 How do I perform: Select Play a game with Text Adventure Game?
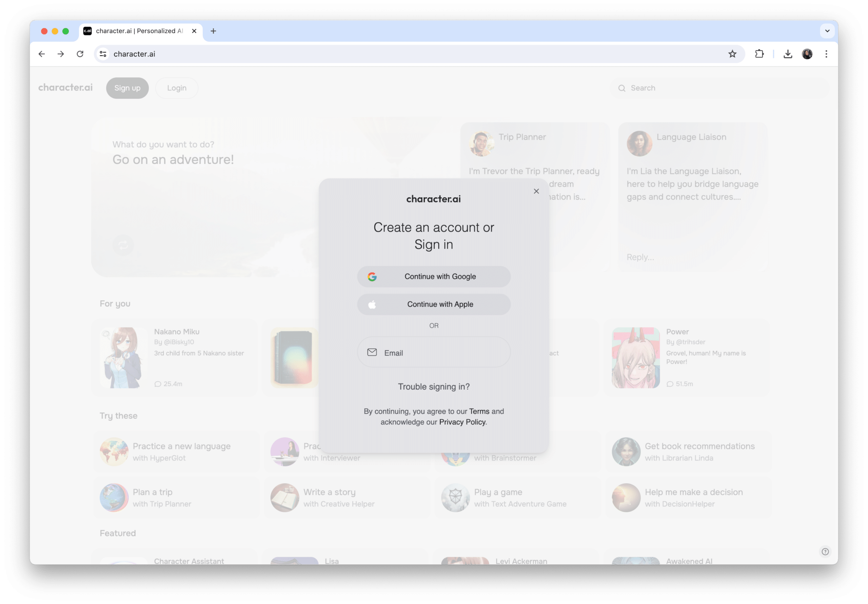517,498
